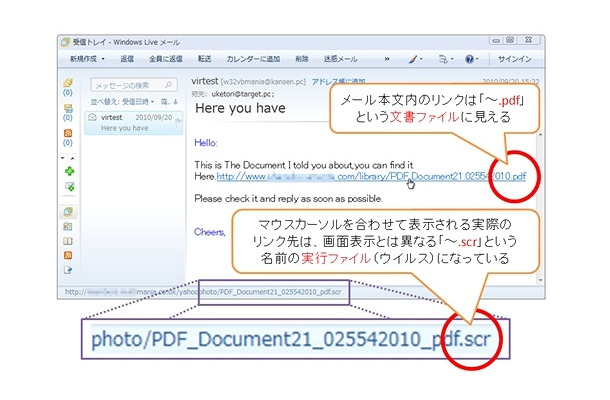This screenshot has height=400, width=610.
Task: Click the アドレス帳に追加 link
Action: click(338, 81)
